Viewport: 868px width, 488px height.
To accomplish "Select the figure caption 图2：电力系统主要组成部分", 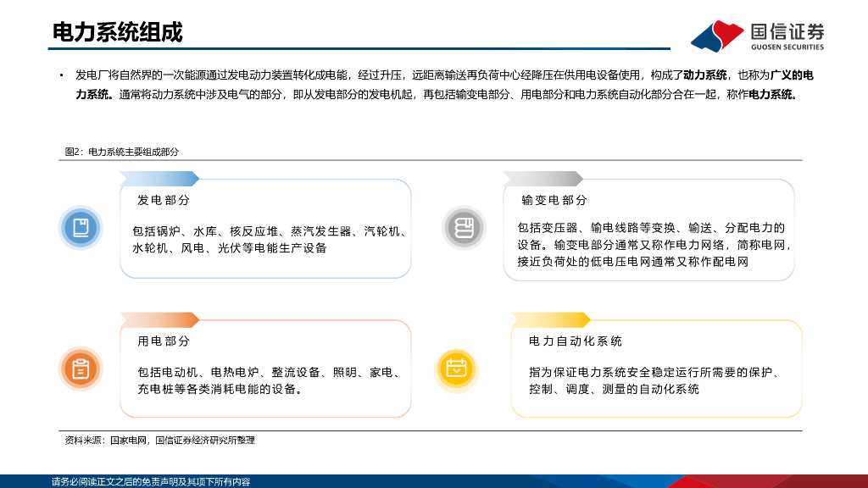I will [x=122, y=152].
